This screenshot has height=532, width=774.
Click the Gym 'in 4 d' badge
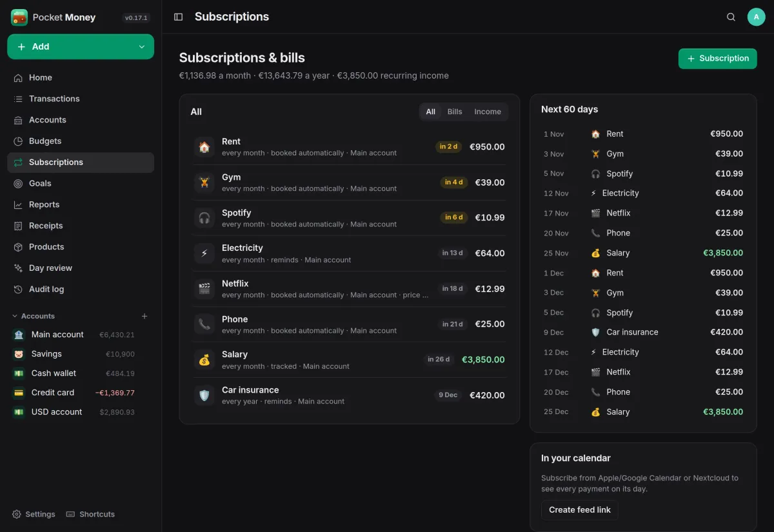click(454, 182)
